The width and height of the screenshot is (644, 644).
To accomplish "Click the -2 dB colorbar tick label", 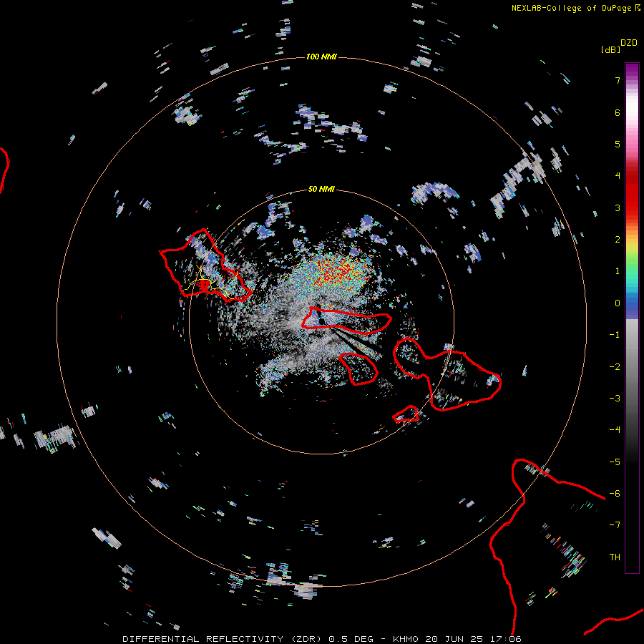I will pyautogui.click(x=615, y=367).
